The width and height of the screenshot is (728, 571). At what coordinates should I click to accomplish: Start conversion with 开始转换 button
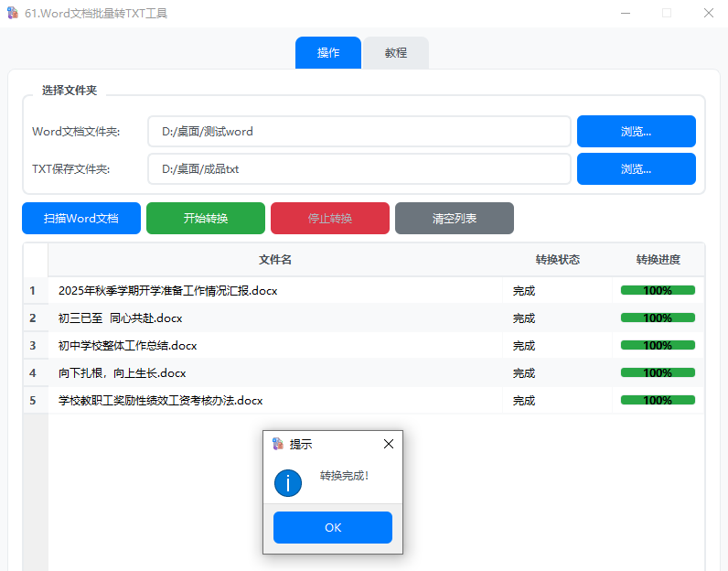pyautogui.click(x=206, y=219)
